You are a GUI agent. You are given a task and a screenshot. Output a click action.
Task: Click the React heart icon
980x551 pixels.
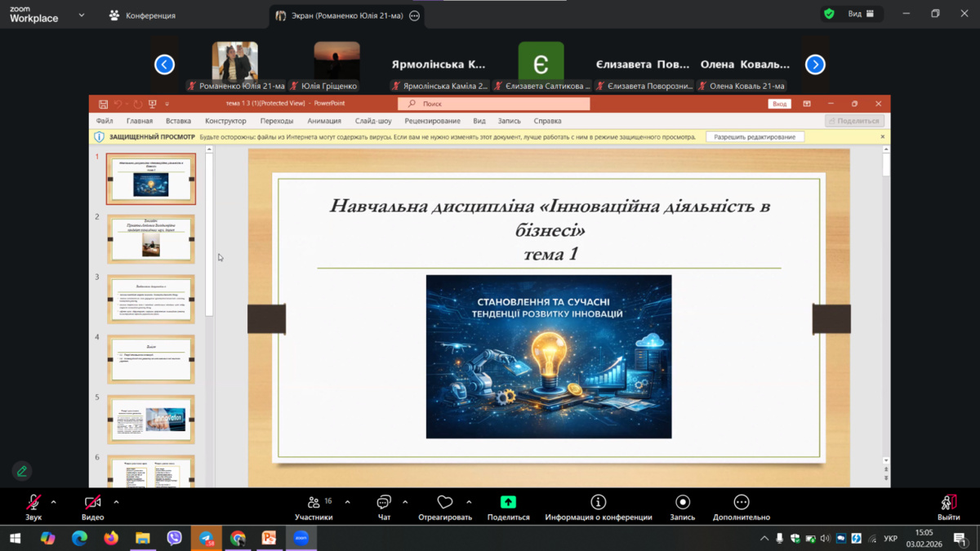[444, 503]
